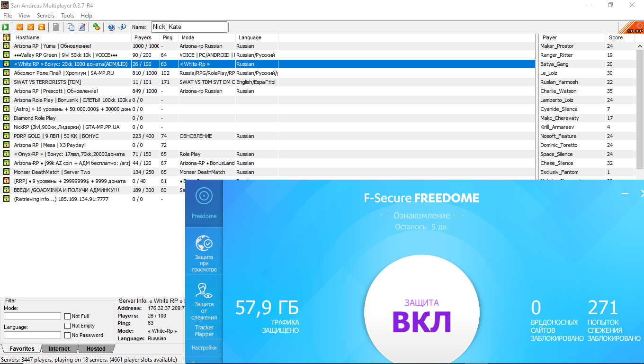644x364 pixels.
Task: Sort player list by Player column header
Action: pos(572,37)
